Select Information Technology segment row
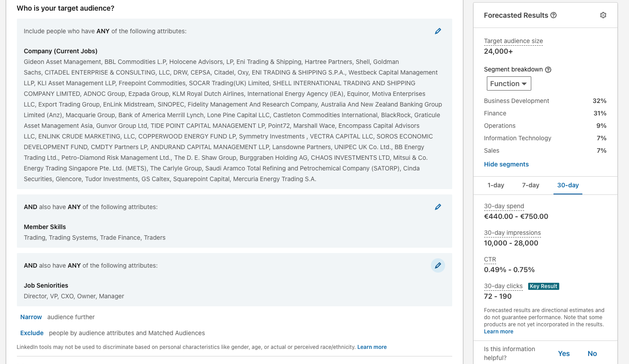 [x=545, y=138]
